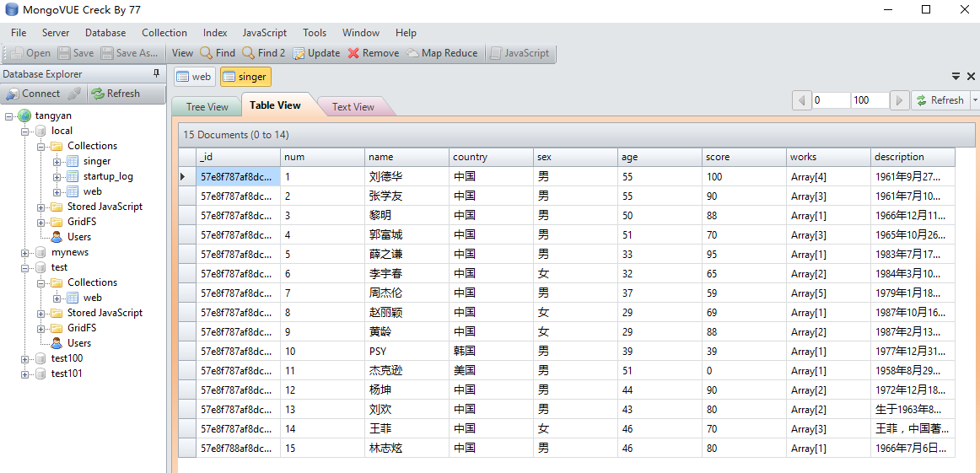
Task: Open the Database menu
Action: (105, 33)
